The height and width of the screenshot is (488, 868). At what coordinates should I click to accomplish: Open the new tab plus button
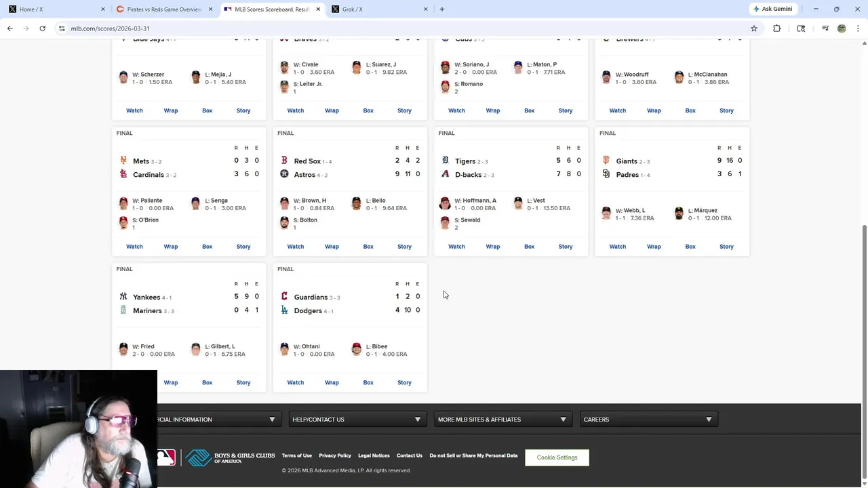tap(442, 9)
